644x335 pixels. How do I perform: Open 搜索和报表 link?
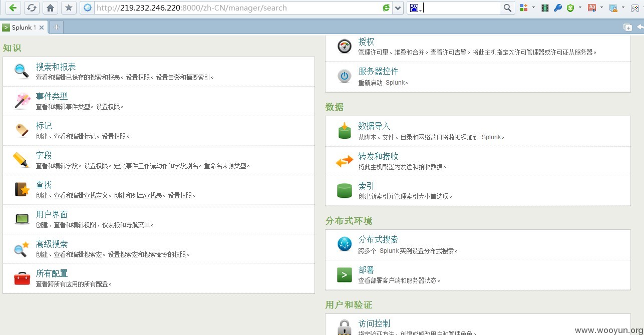(x=56, y=67)
